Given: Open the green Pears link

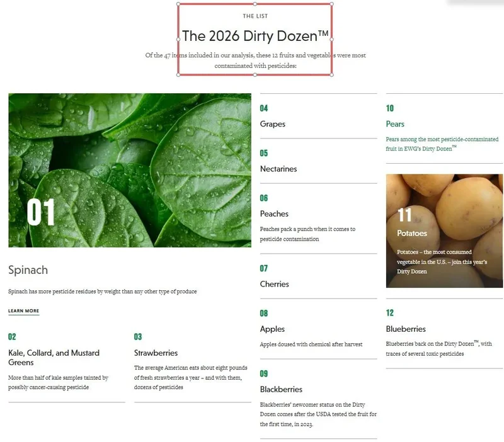Looking at the screenshot, I should point(395,124).
